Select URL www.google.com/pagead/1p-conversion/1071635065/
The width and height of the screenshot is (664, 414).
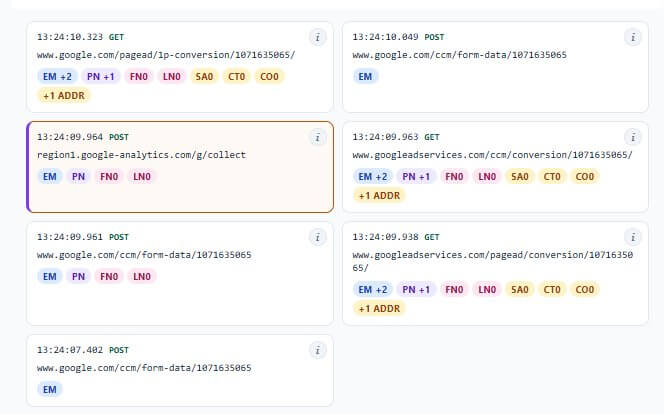[166, 55]
